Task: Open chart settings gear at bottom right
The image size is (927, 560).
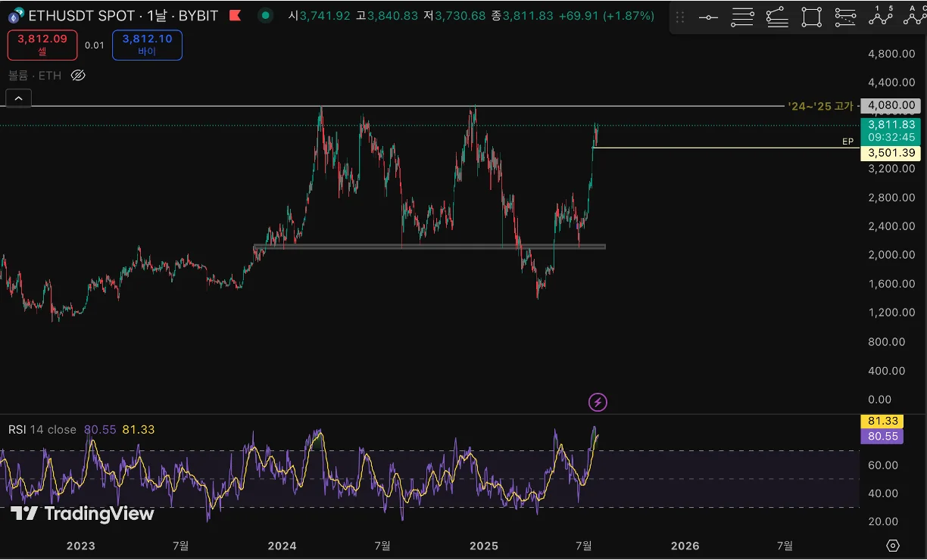Action: (893, 546)
